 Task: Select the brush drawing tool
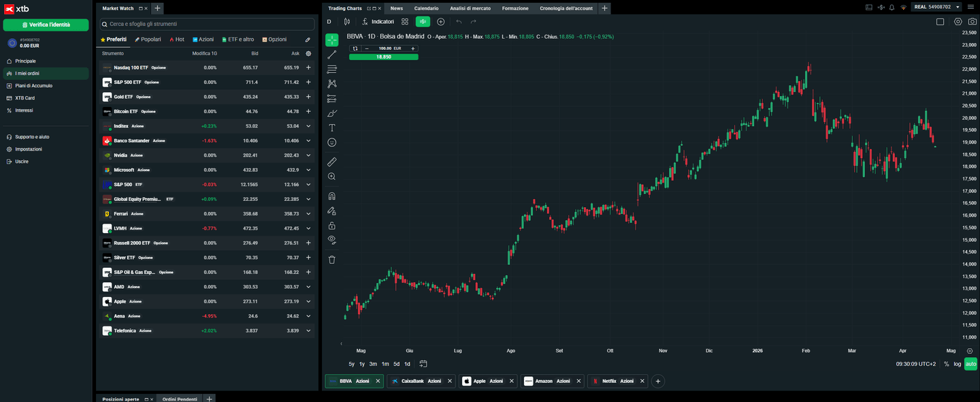pos(332,113)
